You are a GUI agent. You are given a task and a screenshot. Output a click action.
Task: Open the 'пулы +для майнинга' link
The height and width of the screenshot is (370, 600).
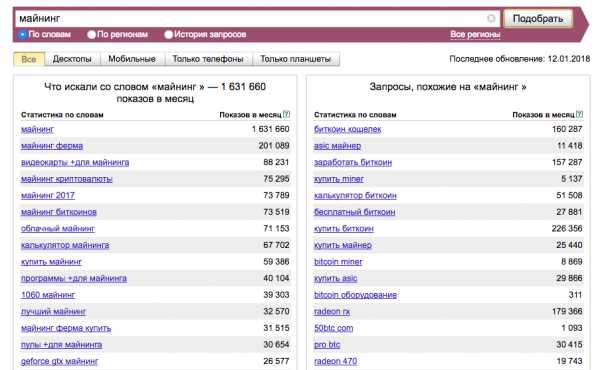pos(61,345)
